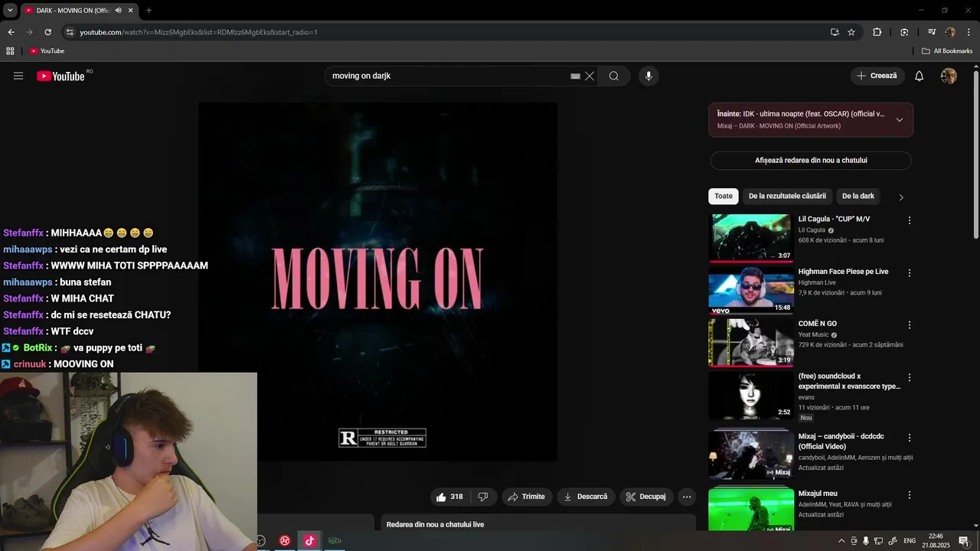Expand the playlist queue chevron
This screenshot has height=551, width=980.
coord(900,120)
